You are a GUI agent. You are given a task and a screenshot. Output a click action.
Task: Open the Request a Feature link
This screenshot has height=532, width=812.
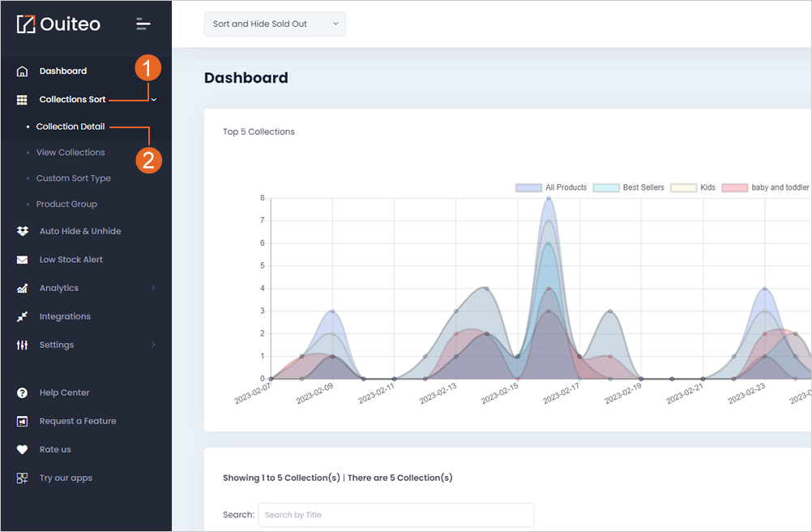click(78, 421)
